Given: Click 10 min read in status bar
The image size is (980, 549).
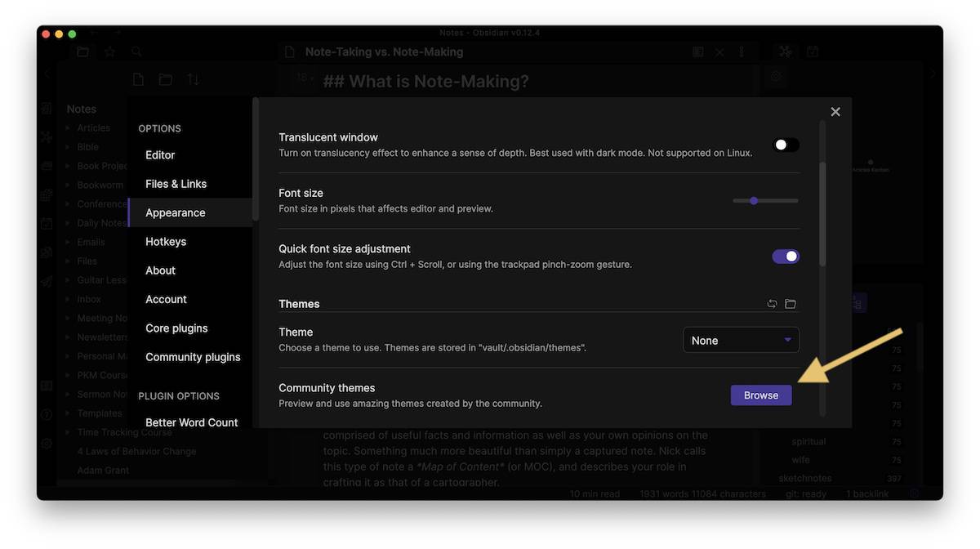Looking at the screenshot, I should point(597,493).
